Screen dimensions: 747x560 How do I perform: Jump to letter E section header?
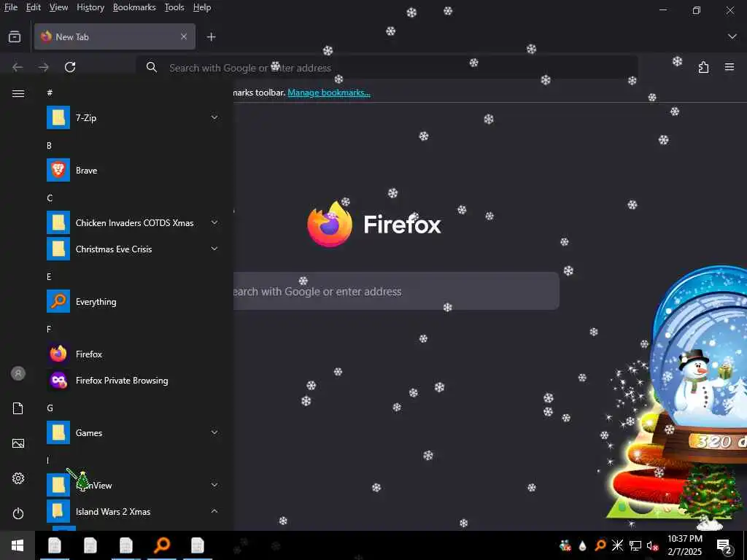tap(49, 276)
